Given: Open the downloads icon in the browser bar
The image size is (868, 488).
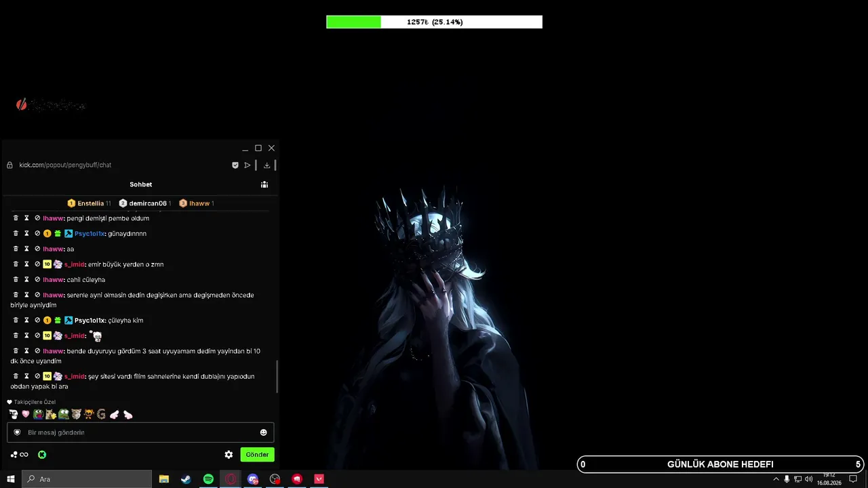Looking at the screenshot, I should [267, 165].
